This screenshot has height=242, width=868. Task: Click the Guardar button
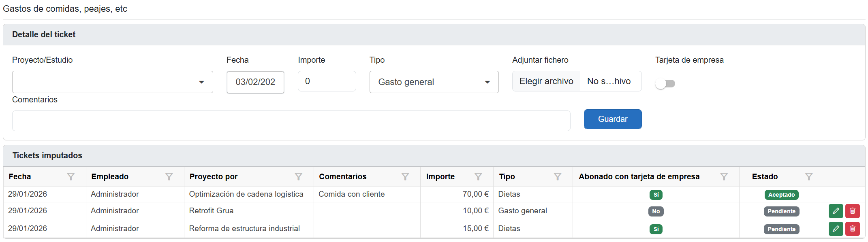point(612,119)
